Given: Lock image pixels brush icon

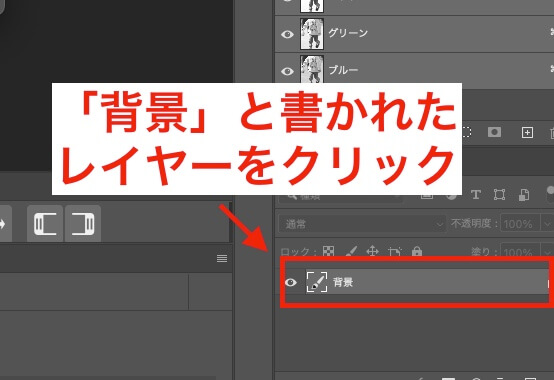Looking at the screenshot, I should click(x=351, y=251).
